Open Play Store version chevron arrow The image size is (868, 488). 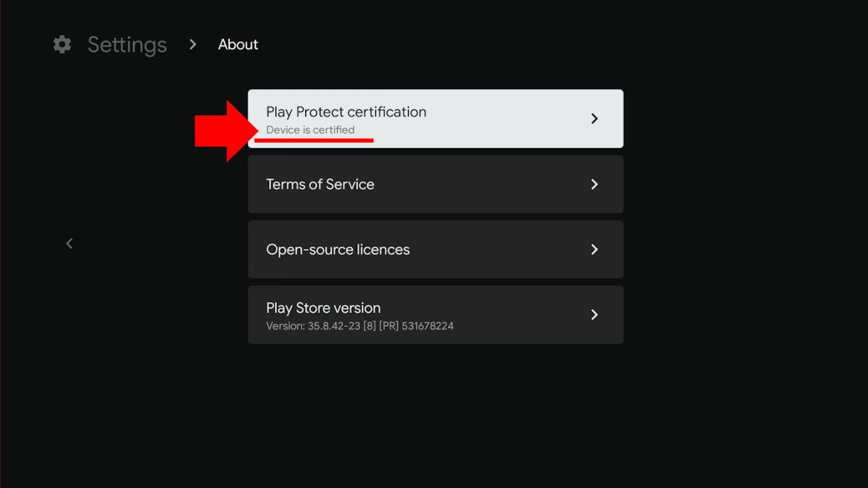coord(594,314)
